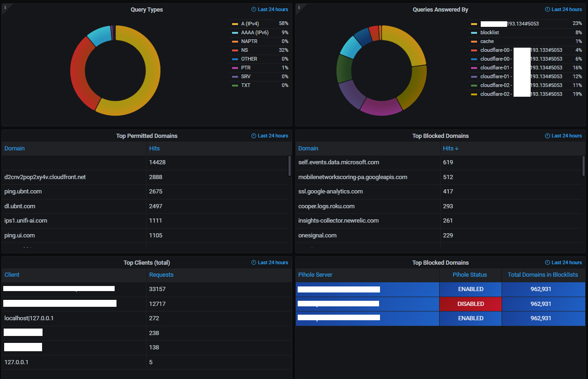Screen dimensions: 588x379
Task: Click the 33157 requests value
Action: coord(157,289)
